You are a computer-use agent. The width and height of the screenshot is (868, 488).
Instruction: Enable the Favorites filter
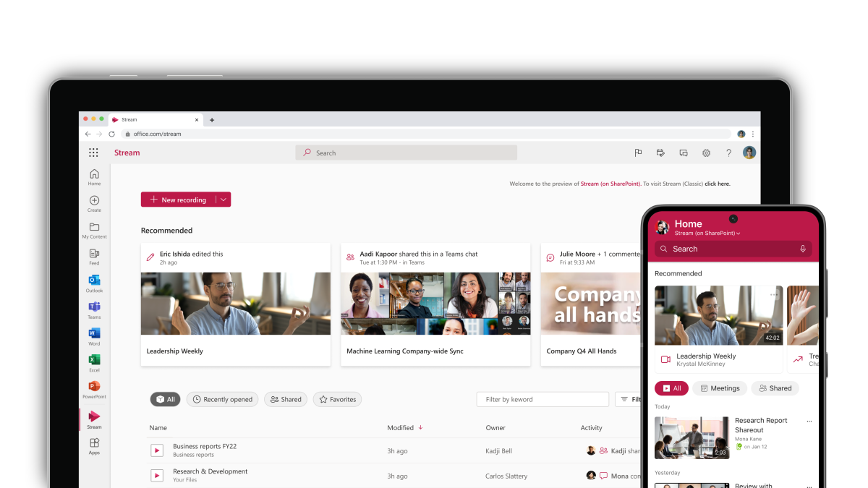tap(336, 399)
